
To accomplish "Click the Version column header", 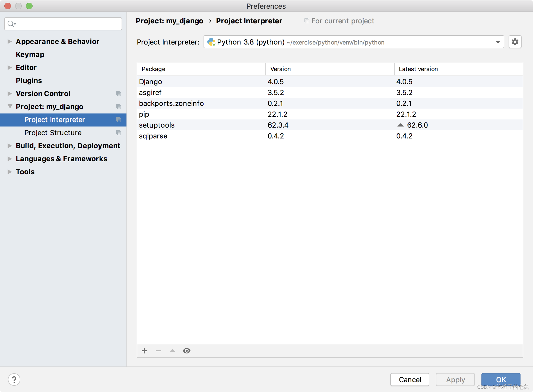I will 330,69.
